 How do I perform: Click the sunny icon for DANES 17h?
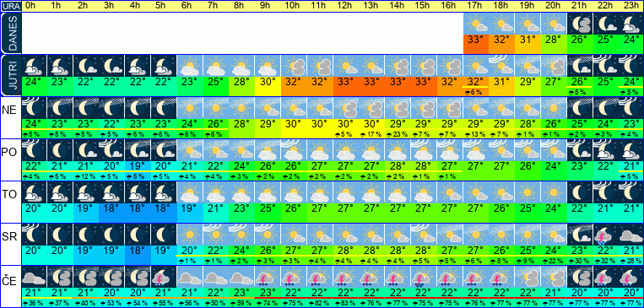click(476, 24)
